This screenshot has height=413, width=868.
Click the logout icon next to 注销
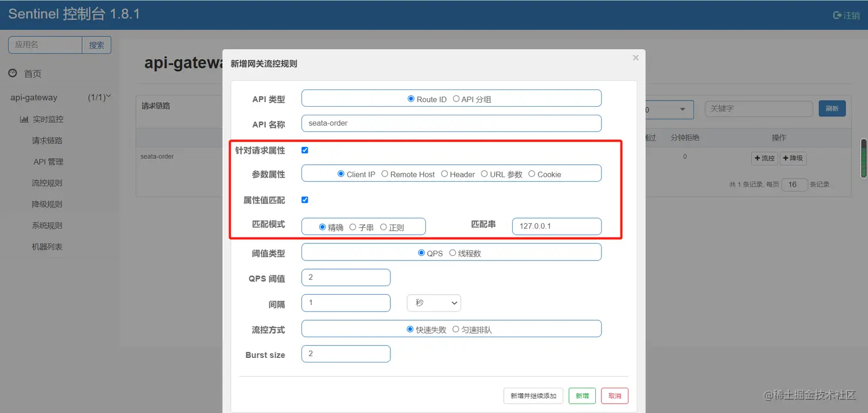838,15
